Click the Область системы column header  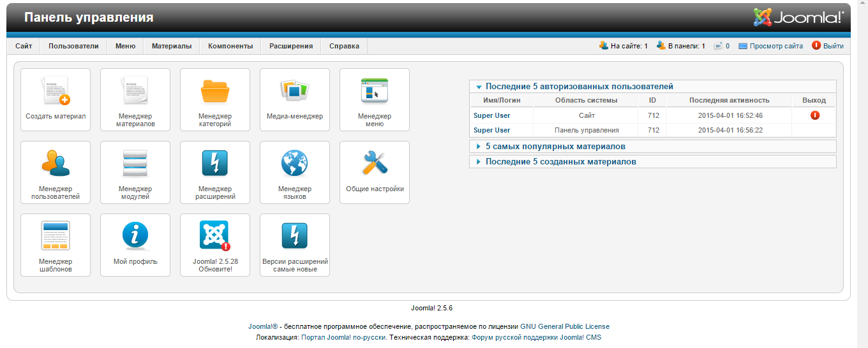click(587, 100)
